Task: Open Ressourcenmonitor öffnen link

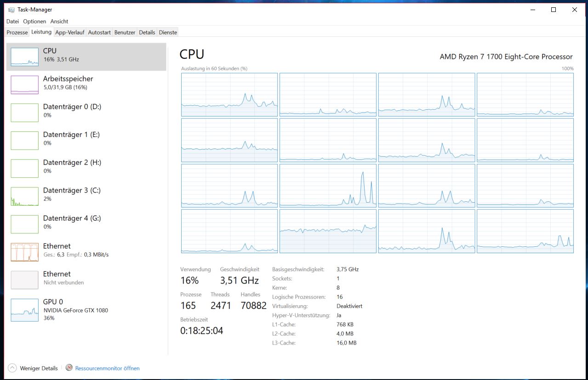Action: click(107, 368)
